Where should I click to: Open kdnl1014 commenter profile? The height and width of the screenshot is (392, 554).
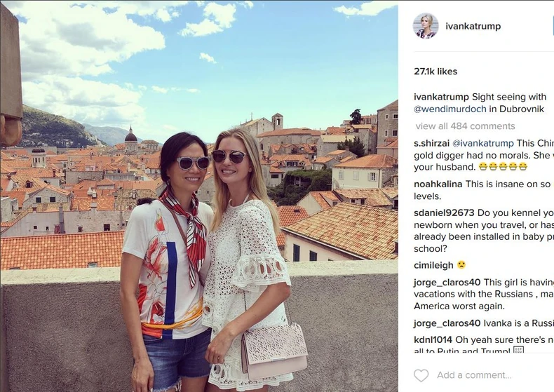[x=433, y=339]
